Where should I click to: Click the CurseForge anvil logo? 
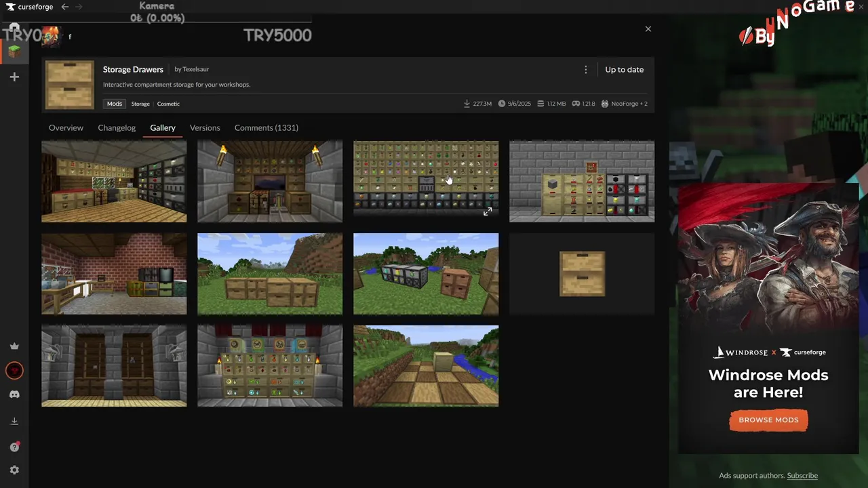(11, 7)
